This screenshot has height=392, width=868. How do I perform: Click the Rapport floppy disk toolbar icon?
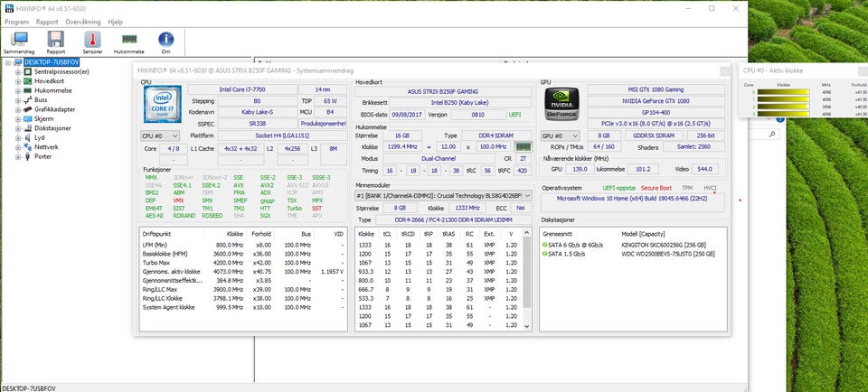click(x=56, y=39)
